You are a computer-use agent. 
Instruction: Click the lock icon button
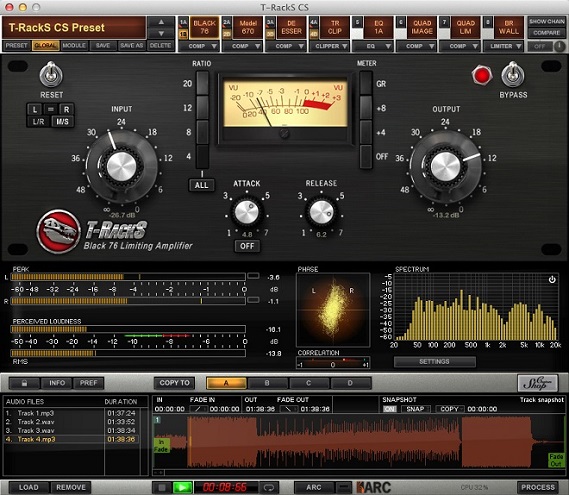24,383
